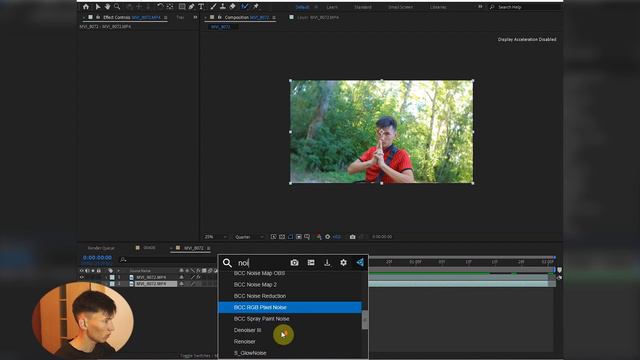Switch to the Standard workspace
The image size is (640, 360).
(363, 7)
